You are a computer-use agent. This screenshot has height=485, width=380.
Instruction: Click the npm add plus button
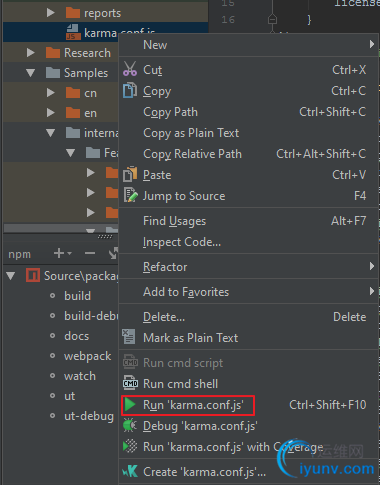(x=59, y=253)
